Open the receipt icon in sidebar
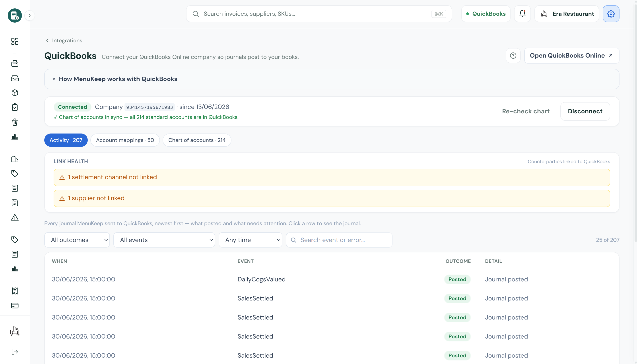 [x=15, y=291]
